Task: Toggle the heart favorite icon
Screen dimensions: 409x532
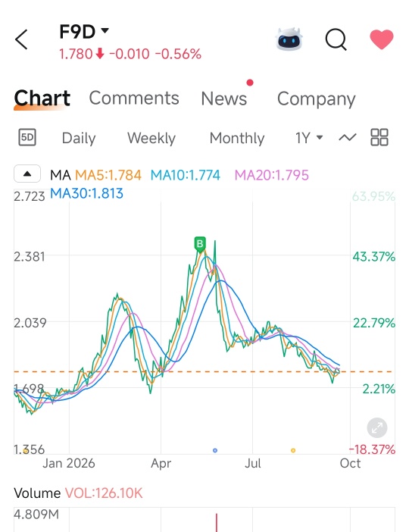Action: point(382,39)
